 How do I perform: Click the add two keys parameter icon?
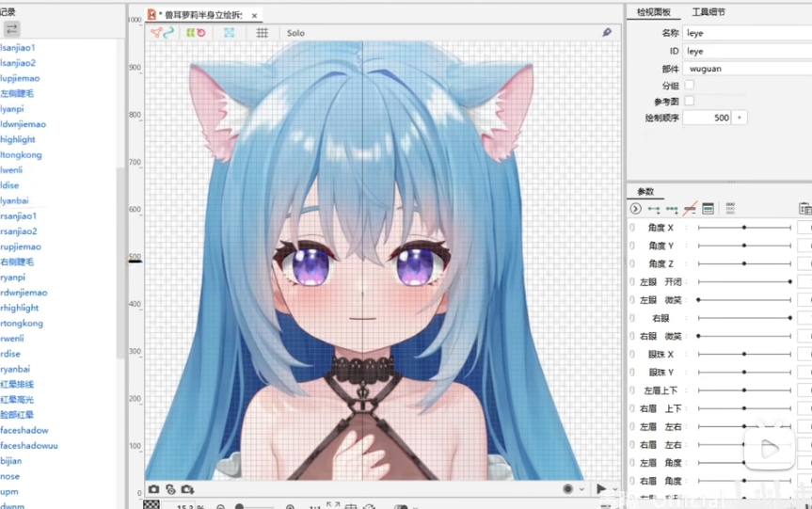[654, 209]
